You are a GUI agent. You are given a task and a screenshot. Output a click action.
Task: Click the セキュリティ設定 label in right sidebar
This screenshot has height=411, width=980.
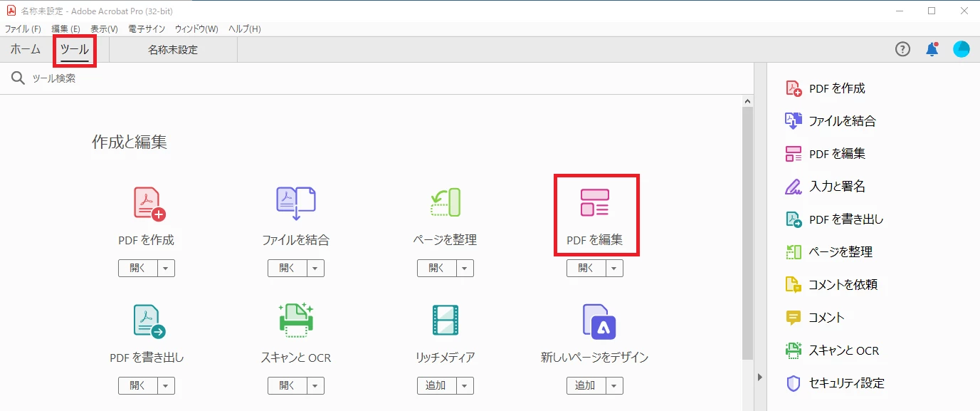pos(847,383)
